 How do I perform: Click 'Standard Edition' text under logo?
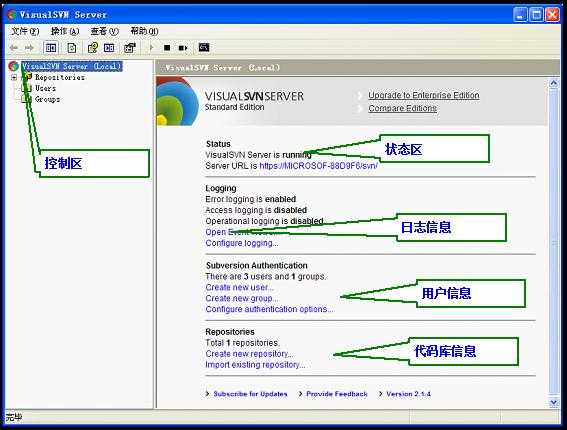point(234,107)
